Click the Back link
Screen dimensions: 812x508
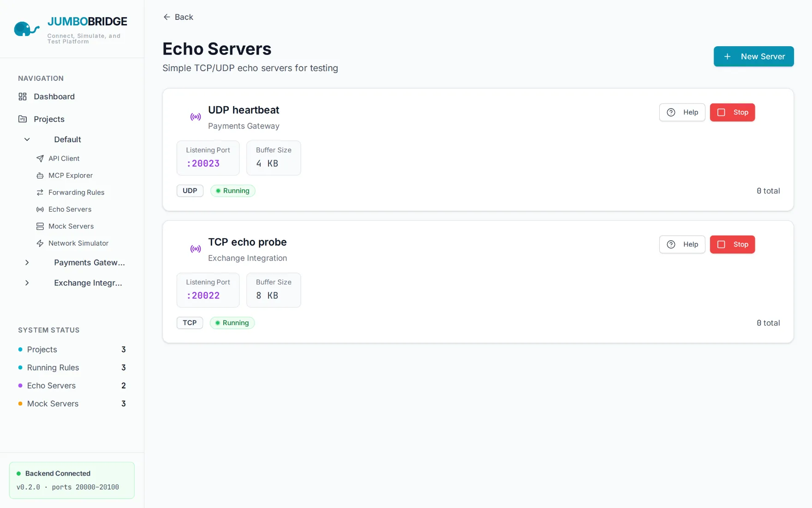pyautogui.click(x=178, y=17)
